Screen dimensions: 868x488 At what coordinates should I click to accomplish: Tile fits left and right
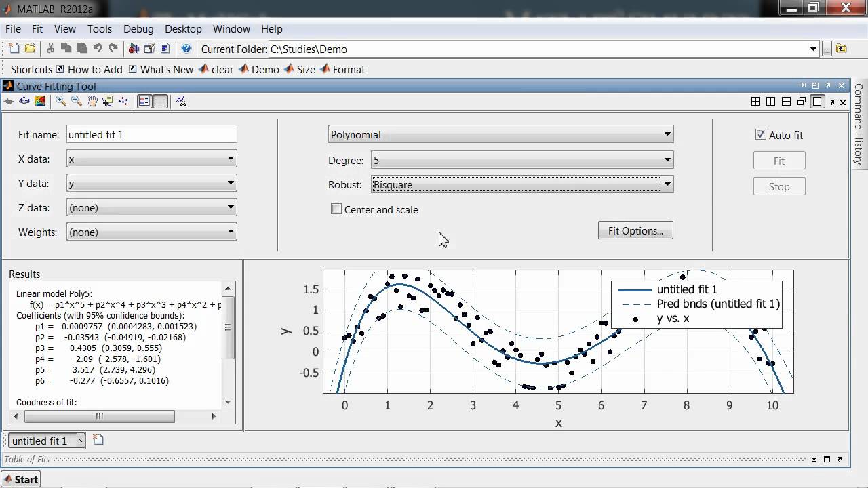click(x=771, y=102)
